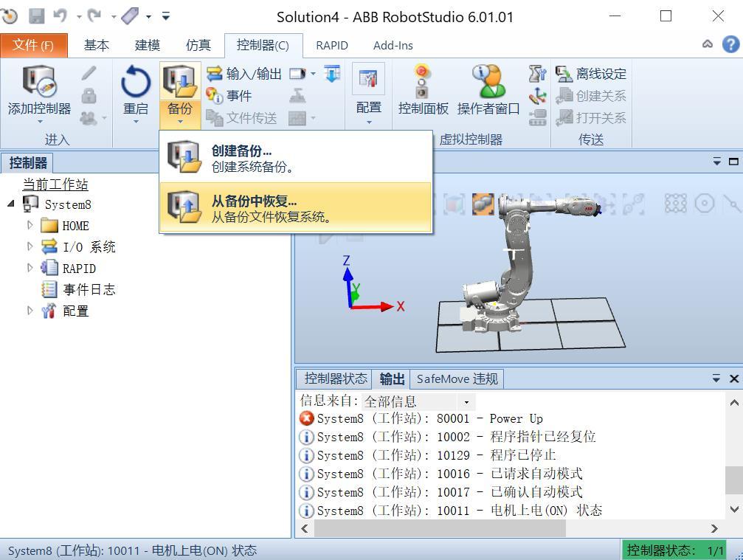Click Offline Settings (离线设定)
The width and height of the screenshot is (743, 560).
[591, 74]
